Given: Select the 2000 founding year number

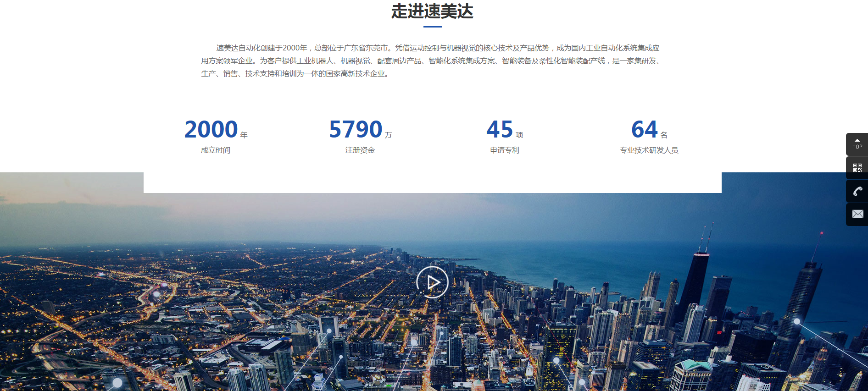Looking at the screenshot, I should [211, 129].
